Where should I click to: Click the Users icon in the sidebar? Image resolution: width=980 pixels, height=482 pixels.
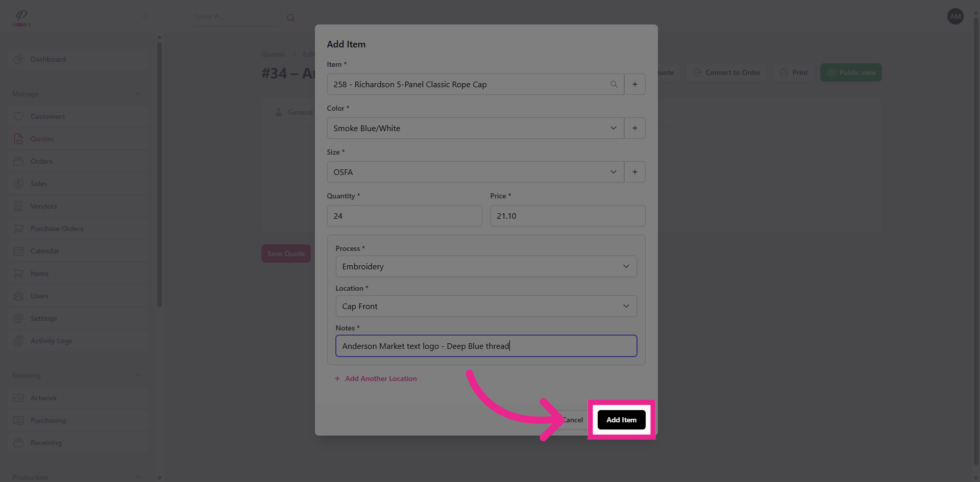tap(18, 296)
